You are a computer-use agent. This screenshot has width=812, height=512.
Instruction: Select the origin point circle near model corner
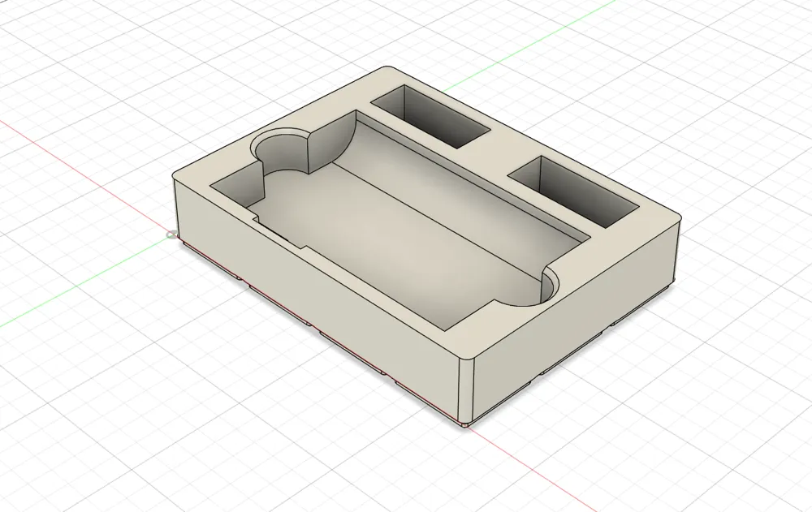pyautogui.click(x=171, y=235)
